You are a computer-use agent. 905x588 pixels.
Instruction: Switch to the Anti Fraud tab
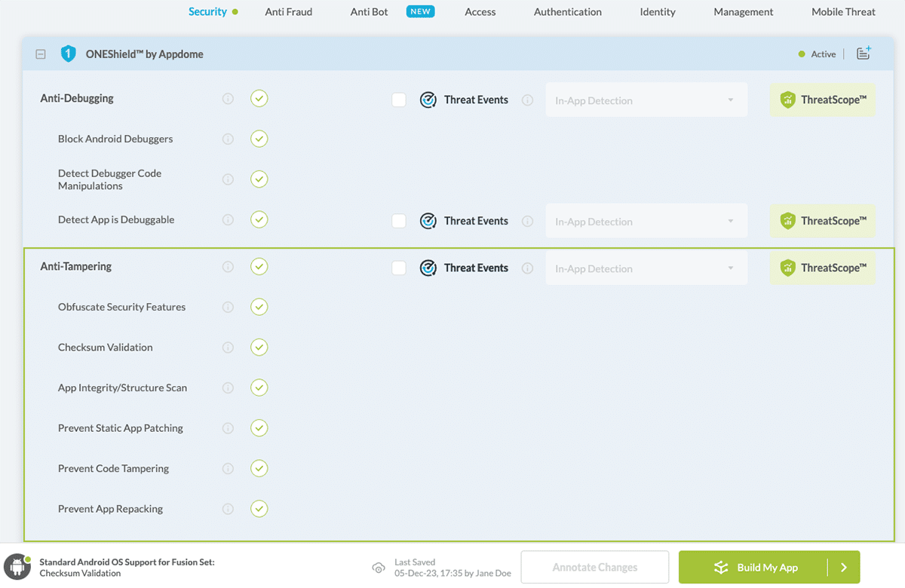pyautogui.click(x=288, y=12)
